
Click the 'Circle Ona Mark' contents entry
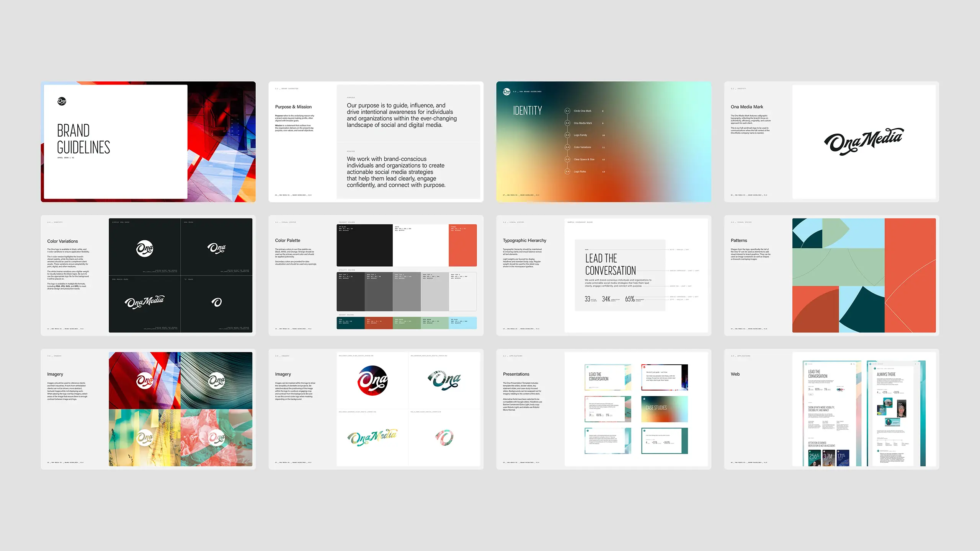[x=583, y=111]
